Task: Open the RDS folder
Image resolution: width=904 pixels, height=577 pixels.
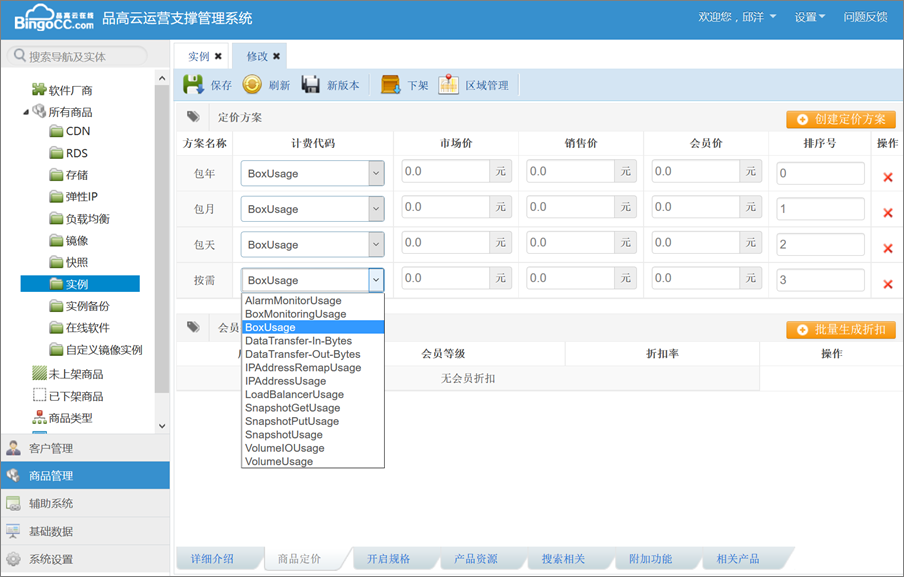Action: pos(69,153)
